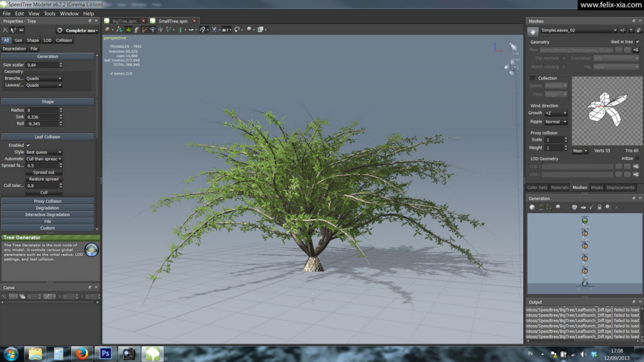Toggle green leaf visibility icon in toolbar
The image size is (644, 362).
128,30
